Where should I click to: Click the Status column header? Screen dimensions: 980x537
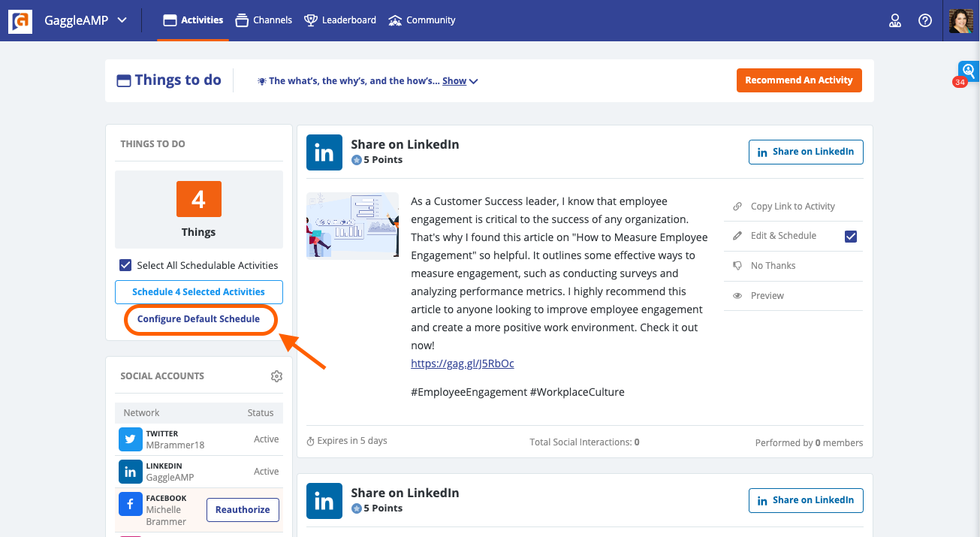coord(261,413)
